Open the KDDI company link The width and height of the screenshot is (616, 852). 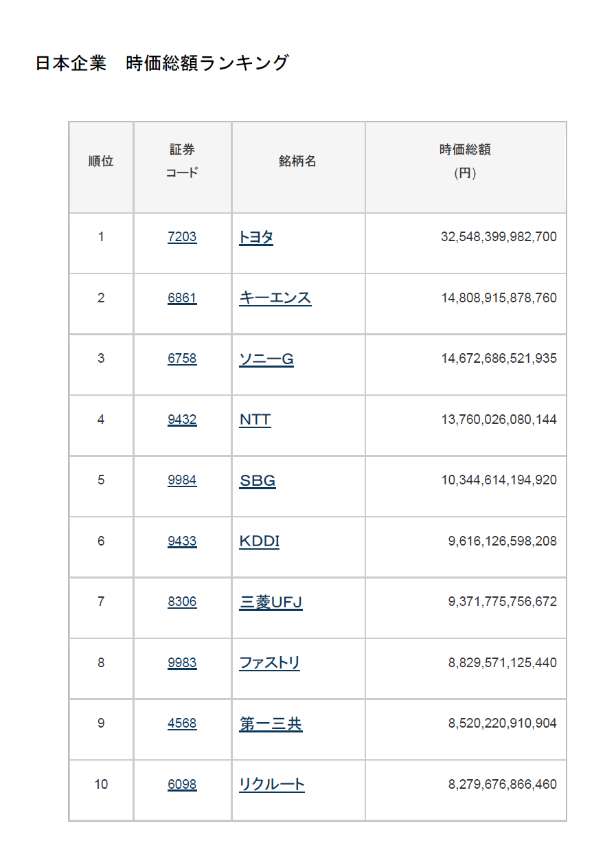click(260, 541)
